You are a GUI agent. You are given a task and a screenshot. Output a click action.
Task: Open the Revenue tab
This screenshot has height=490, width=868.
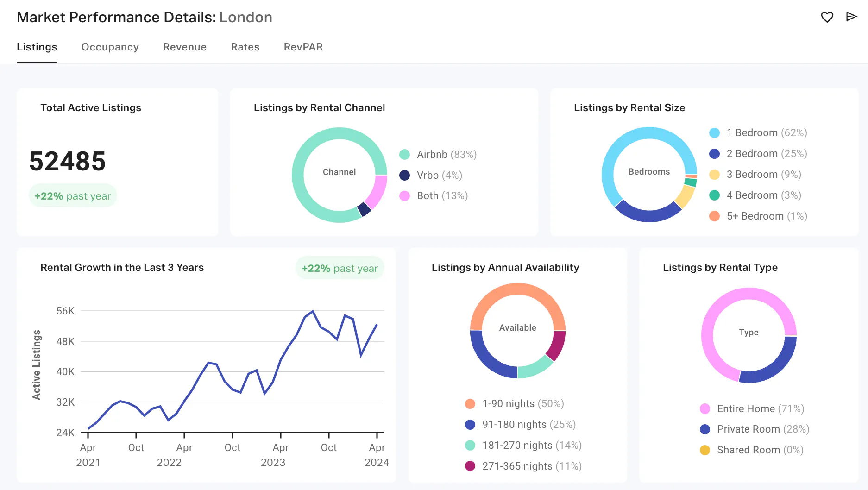(185, 47)
